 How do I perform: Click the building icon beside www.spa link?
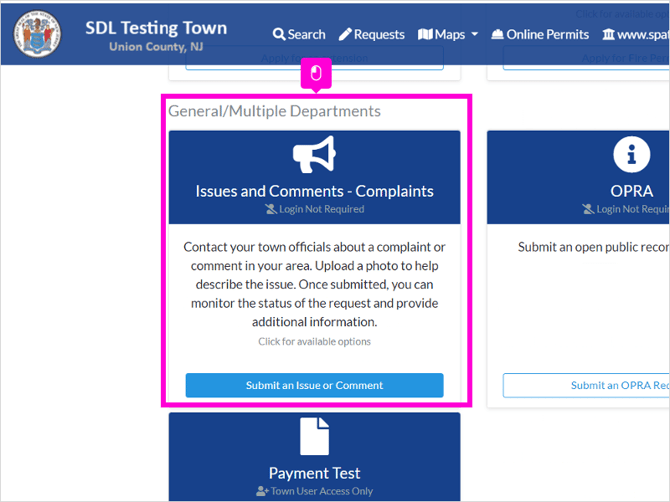coord(608,34)
